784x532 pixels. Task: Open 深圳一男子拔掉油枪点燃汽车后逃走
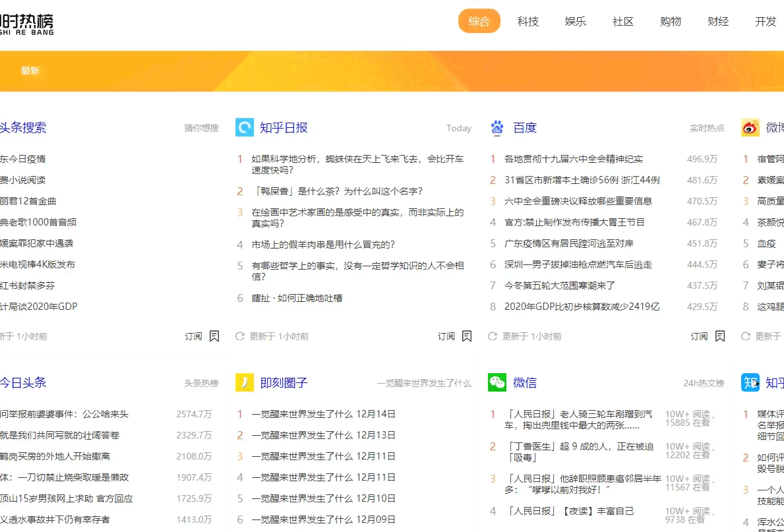pos(578,264)
